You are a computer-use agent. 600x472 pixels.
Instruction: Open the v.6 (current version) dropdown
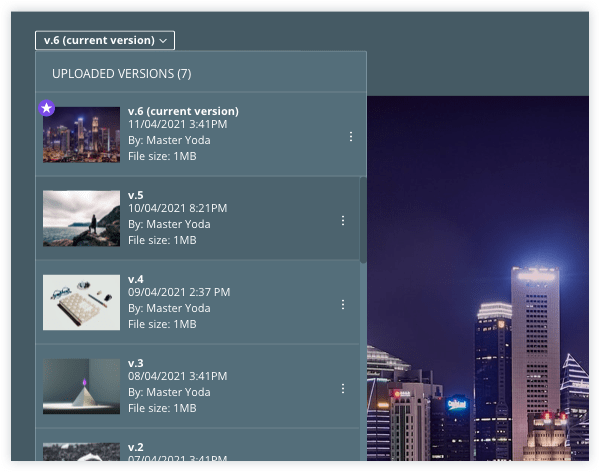[x=105, y=40]
